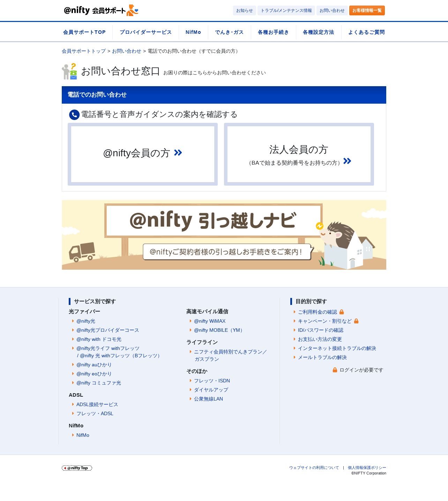Open メールトラブルの解決 link
The width and height of the screenshot is (448, 501).
pyautogui.click(x=322, y=357)
